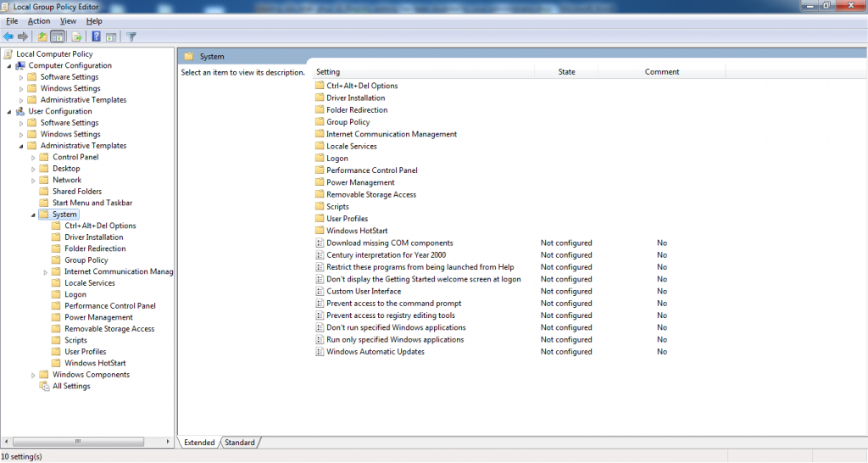Click the Filter funnel toolbar icon
The height and width of the screenshot is (463, 868).
131,36
